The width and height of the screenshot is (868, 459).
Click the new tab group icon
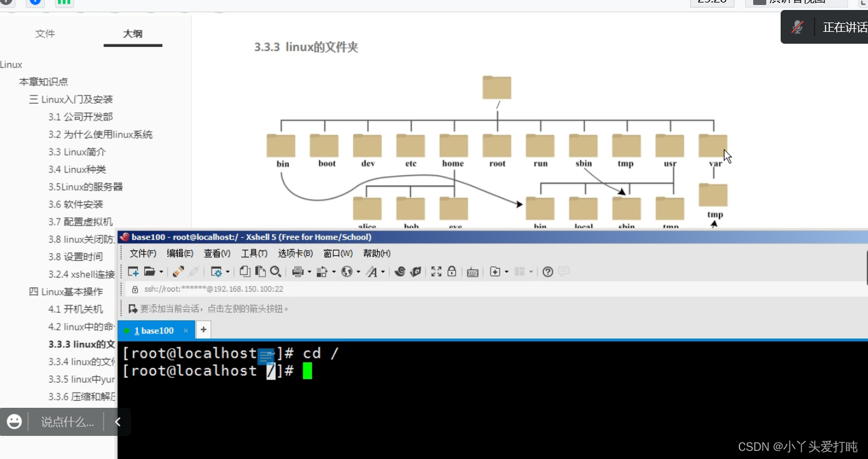tap(495, 272)
